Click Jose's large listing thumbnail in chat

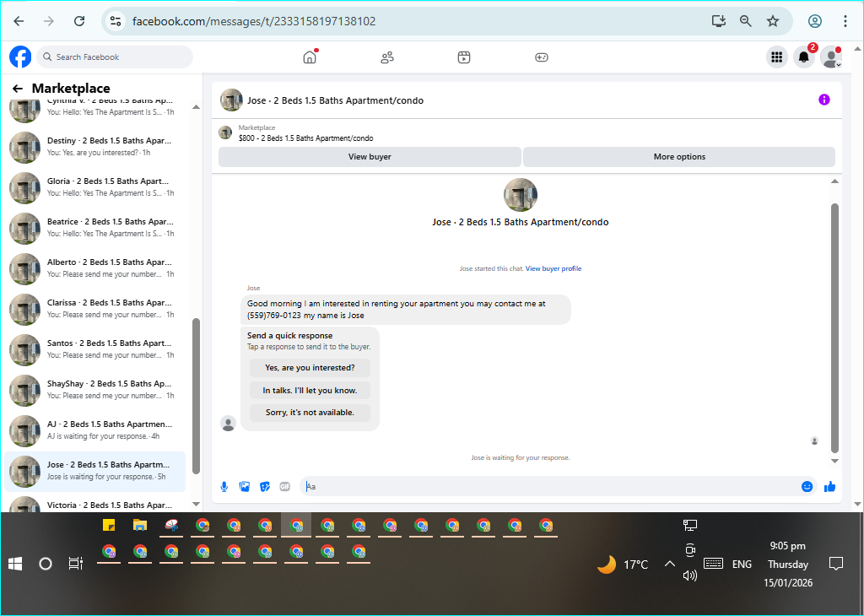pyautogui.click(x=520, y=195)
